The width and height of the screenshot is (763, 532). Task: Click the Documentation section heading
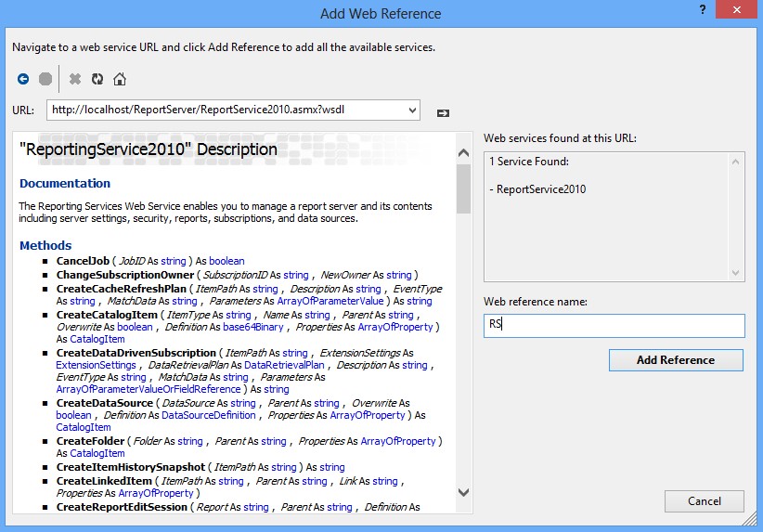click(x=65, y=184)
